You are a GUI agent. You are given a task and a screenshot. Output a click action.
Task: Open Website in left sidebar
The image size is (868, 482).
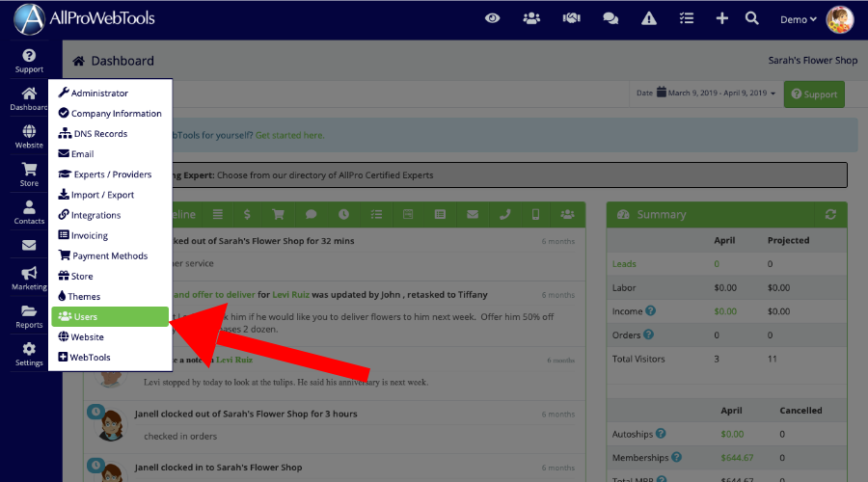[x=29, y=137]
